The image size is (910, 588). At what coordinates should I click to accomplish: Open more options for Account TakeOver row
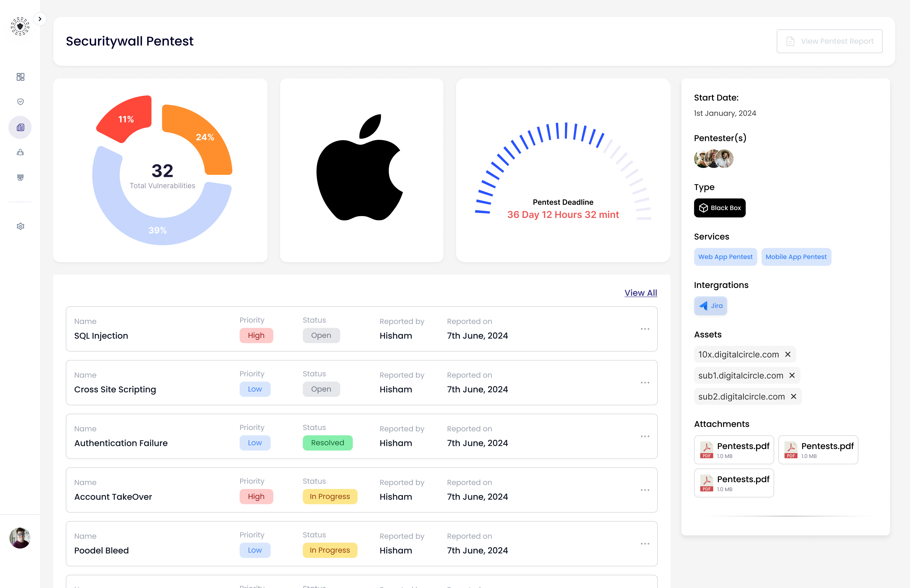pos(645,490)
